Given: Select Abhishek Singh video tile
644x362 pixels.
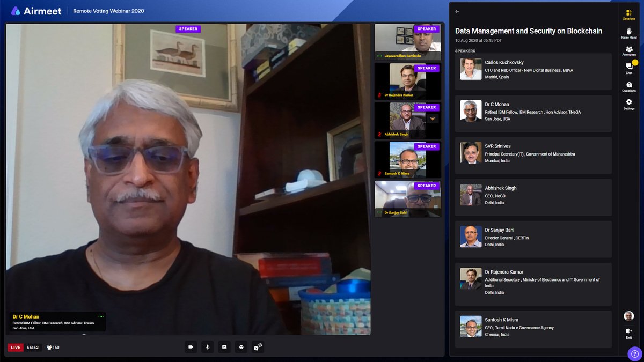Looking at the screenshot, I should coord(408,120).
